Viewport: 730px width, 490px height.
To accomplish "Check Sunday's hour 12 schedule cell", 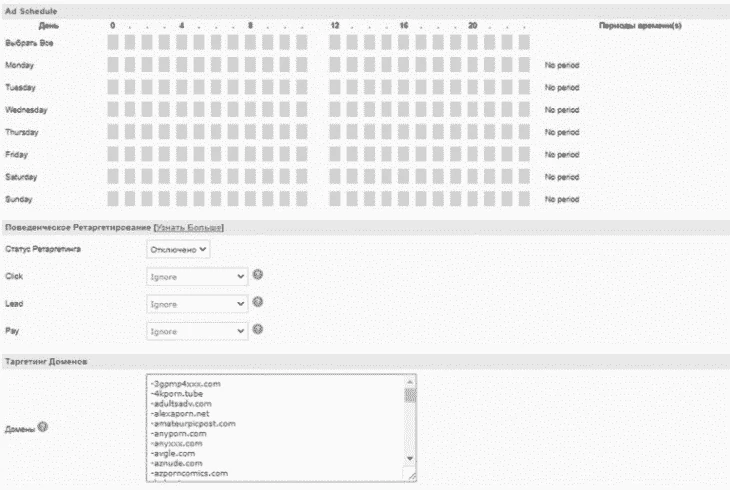I will pos(335,199).
